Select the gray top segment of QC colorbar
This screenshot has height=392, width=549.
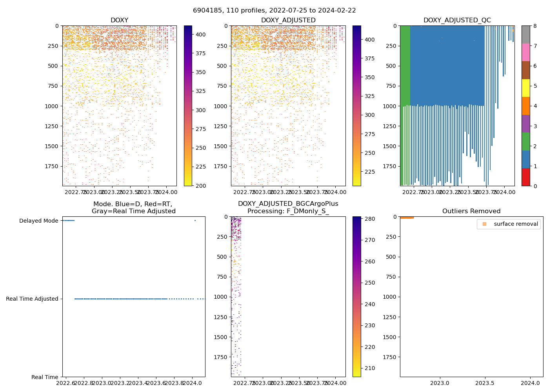point(525,34)
